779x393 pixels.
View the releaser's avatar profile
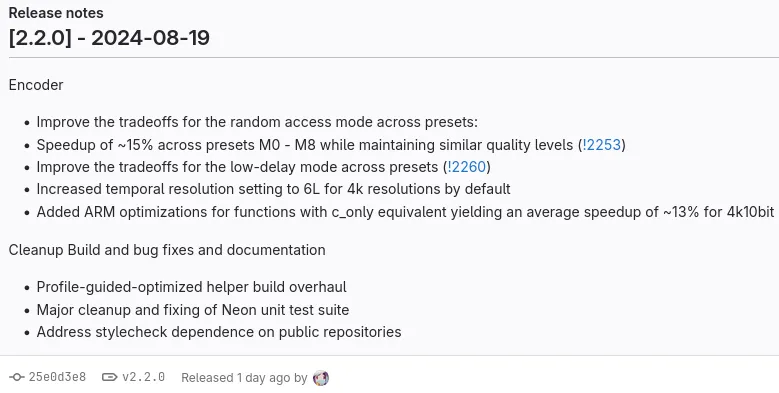[x=321, y=378]
